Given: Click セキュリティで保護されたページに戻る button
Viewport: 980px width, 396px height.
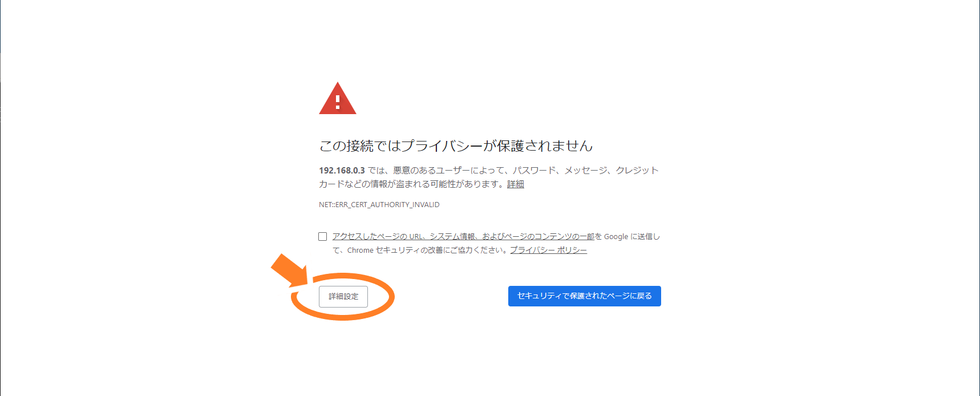Looking at the screenshot, I should point(585,296).
